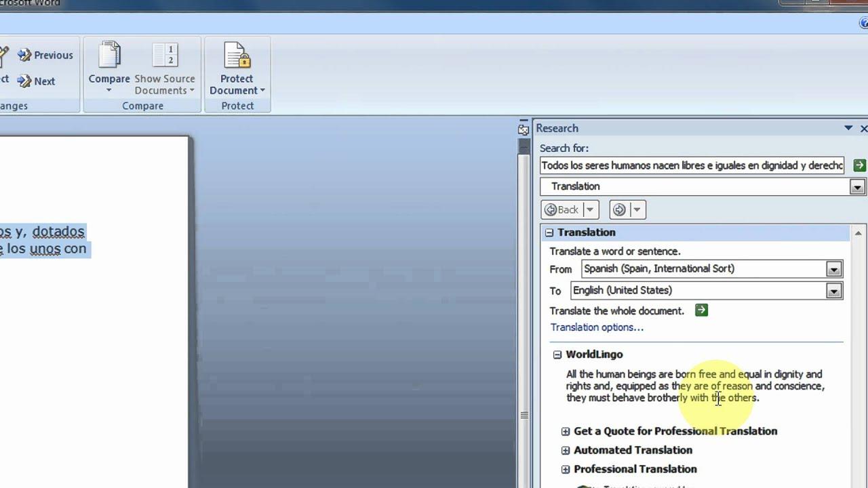The height and width of the screenshot is (488, 868).
Task: Open the To language dropdown
Action: tap(833, 291)
